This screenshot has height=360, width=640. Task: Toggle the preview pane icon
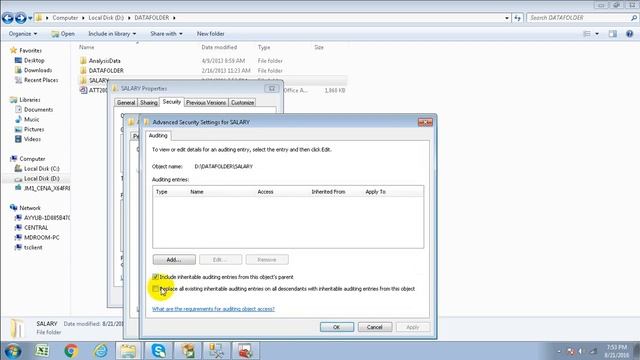[613, 34]
